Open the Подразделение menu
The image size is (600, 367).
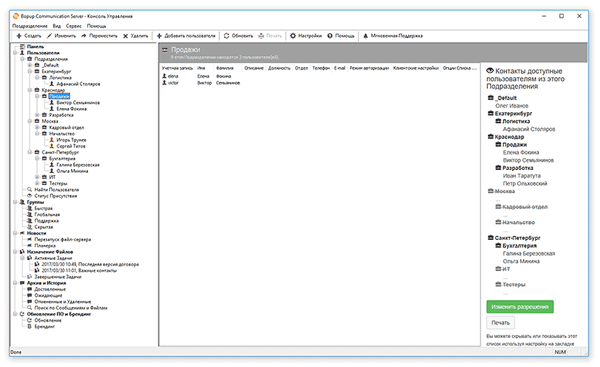[30, 26]
